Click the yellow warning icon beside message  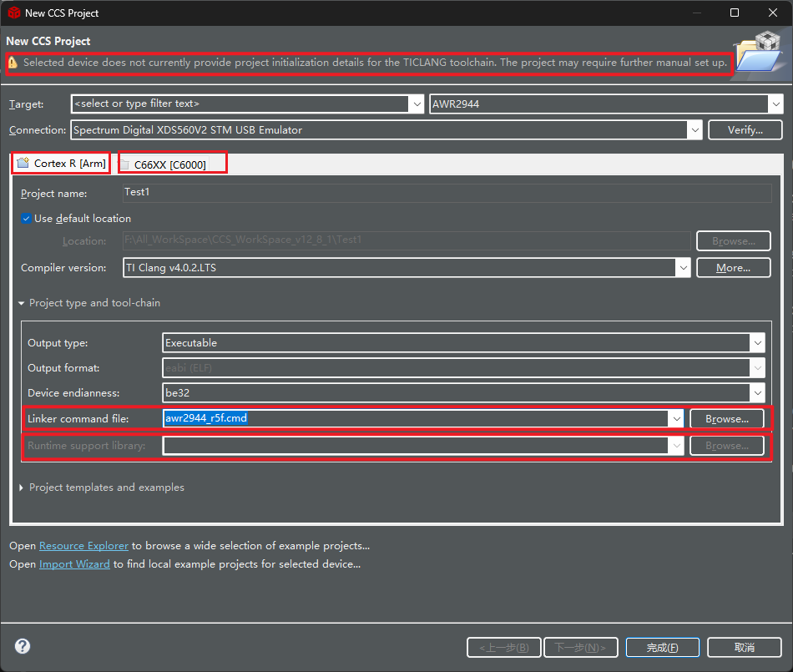click(13, 63)
